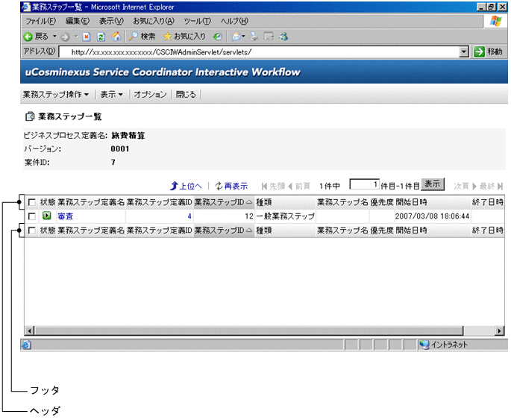Click the disabled 前頁 previous-page link

[x=299, y=186]
